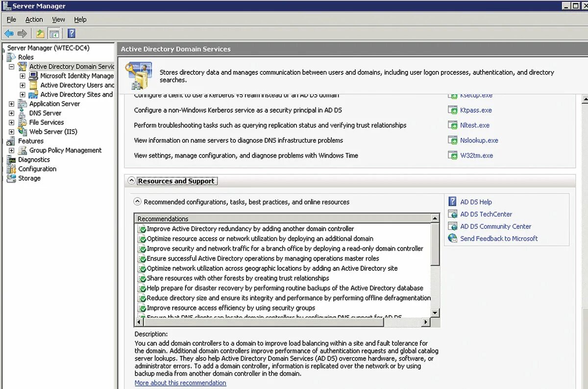The width and height of the screenshot is (588, 389).
Task: Open the Nltest.exe link
Action: (475, 125)
